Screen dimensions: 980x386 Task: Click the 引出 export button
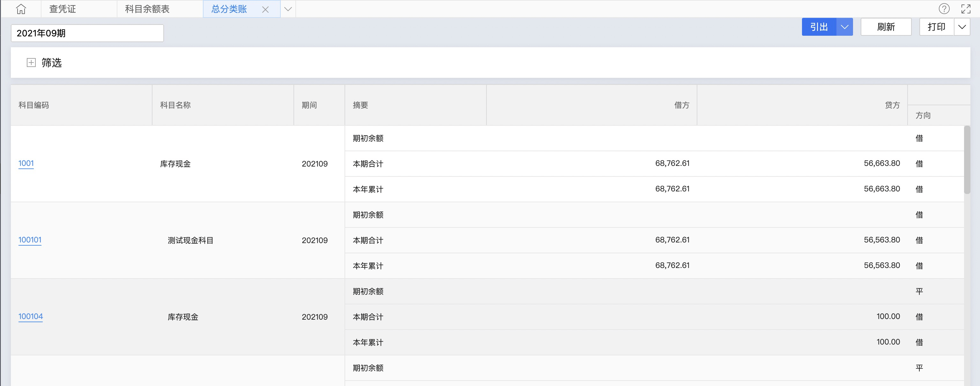coord(819,27)
